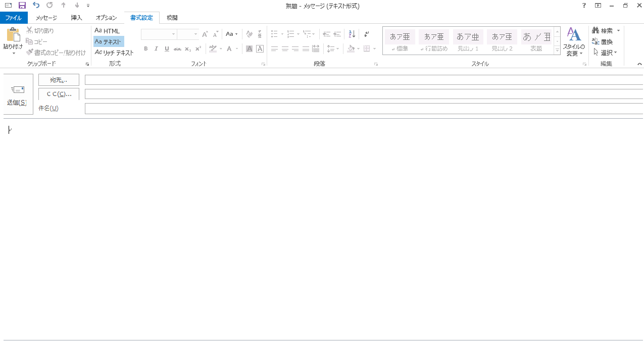Toggle subscript formatting
The width and height of the screenshot is (644, 343).
point(188,49)
